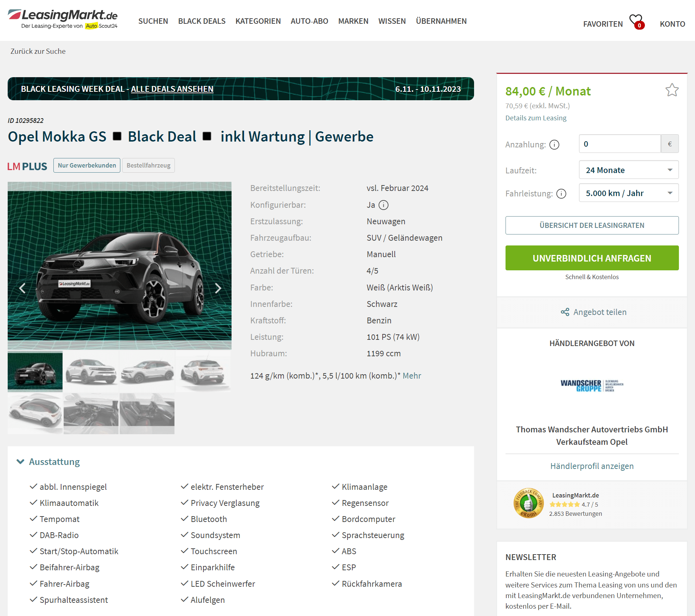695x616 pixels.
Task: Click the vsl. Februar 2024 delivery value
Action: pyautogui.click(x=397, y=188)
